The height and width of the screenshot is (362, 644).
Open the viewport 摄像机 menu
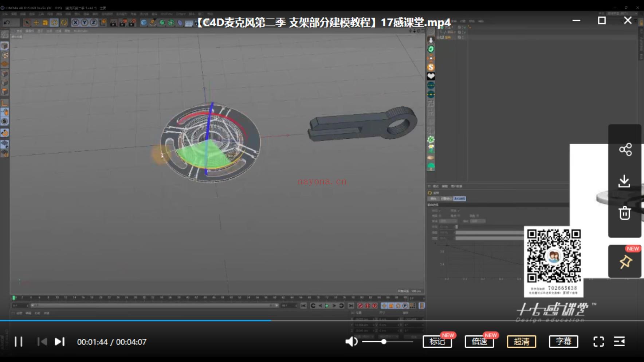30,31
